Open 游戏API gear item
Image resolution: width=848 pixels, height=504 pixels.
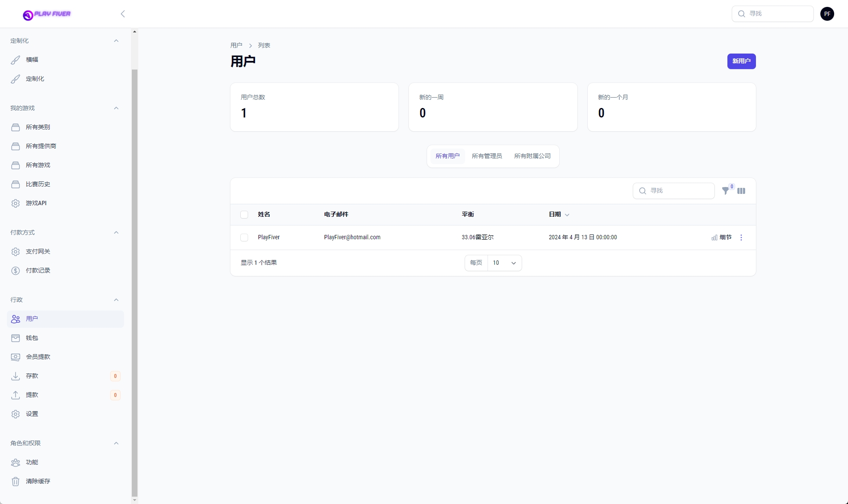36,203
